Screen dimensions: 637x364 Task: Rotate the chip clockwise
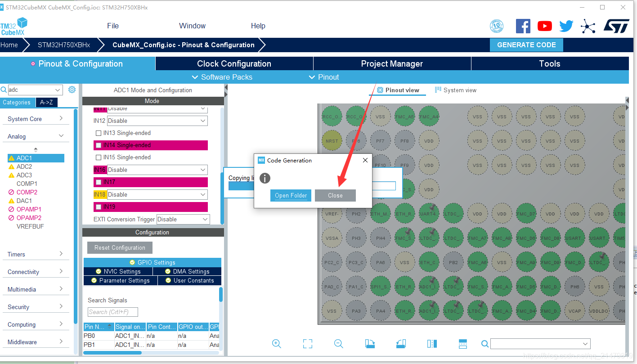(370, 344)
